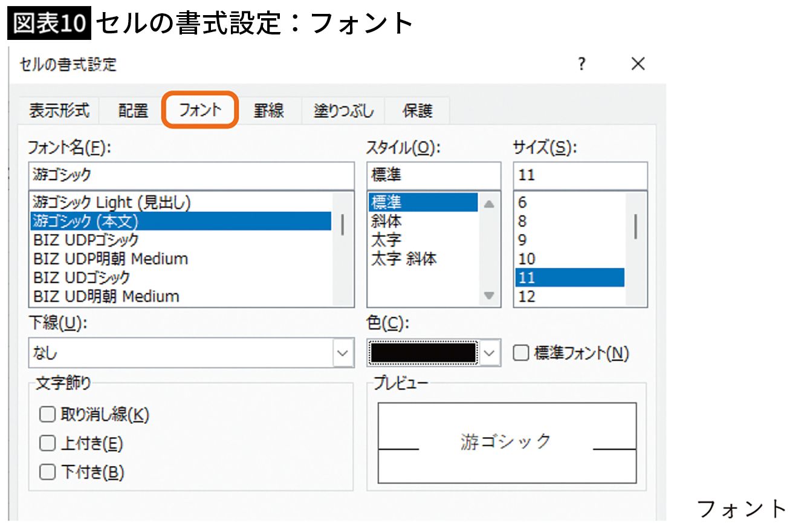Check the 下付き option
Viewport: 810px width, 532px height.
coord(47,472)
